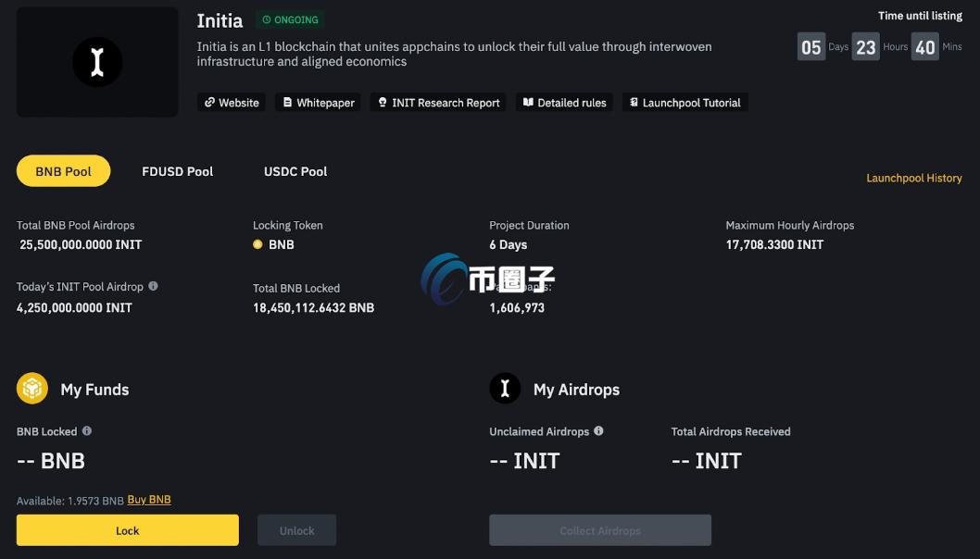View Launchpool History
The width and height of the screenshot is (980, 559).
point(914,177)
